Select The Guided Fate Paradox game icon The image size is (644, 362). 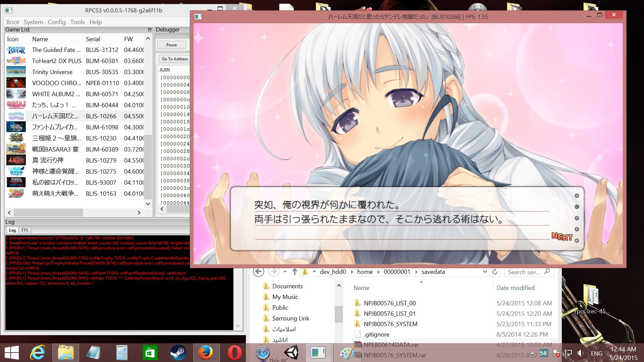click(x=16, y=50)
